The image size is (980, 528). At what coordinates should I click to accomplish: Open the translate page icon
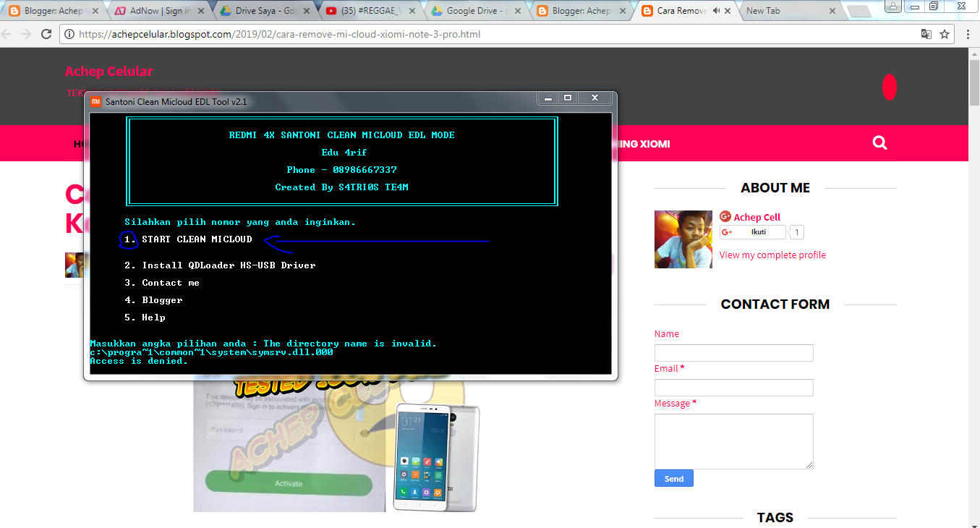926,34
